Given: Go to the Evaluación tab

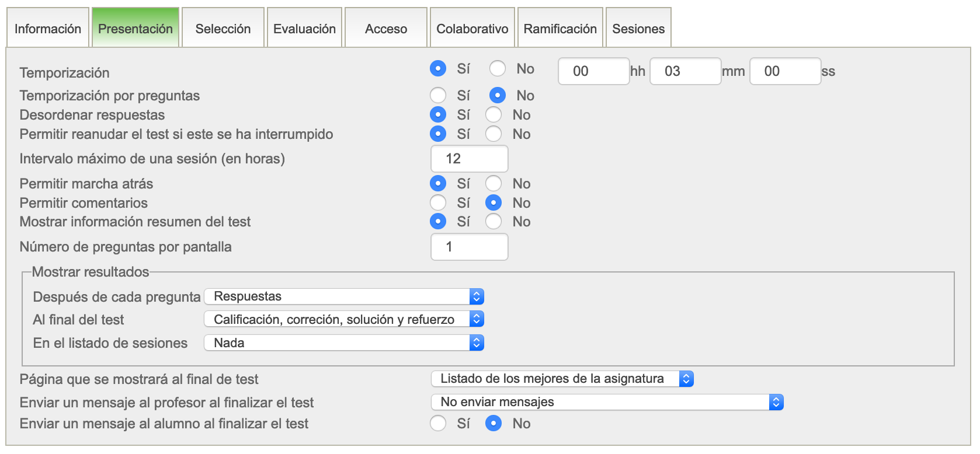Looking at the screenshot, I should [x=304, y=29].
